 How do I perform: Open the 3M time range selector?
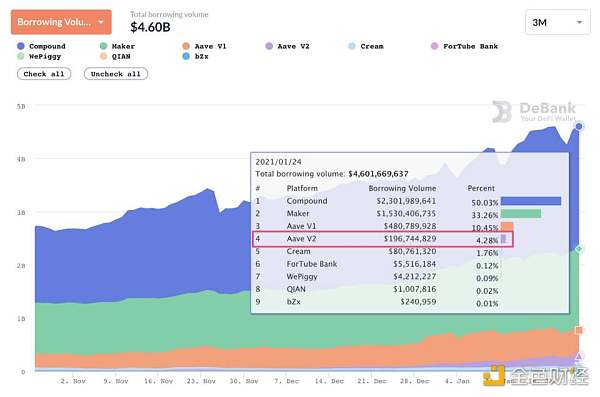557,23
